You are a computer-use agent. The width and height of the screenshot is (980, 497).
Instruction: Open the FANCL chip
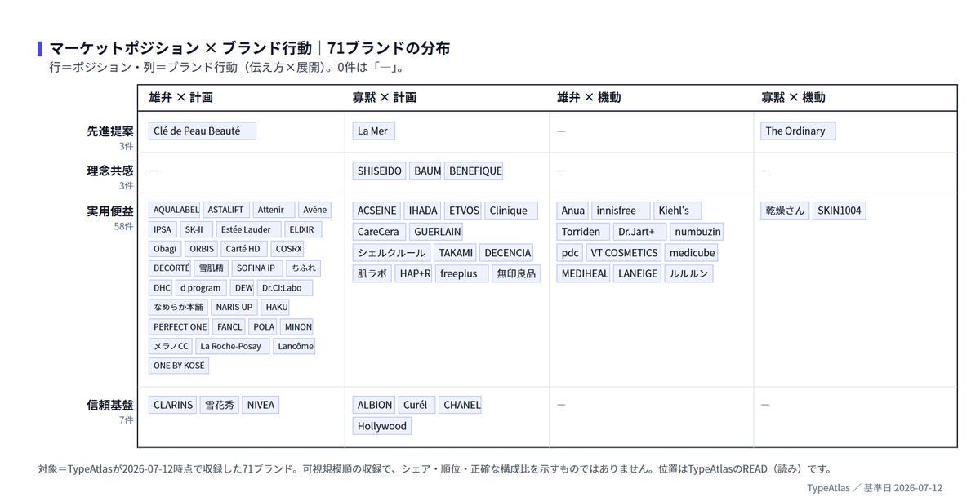click(x=229, y=326)
